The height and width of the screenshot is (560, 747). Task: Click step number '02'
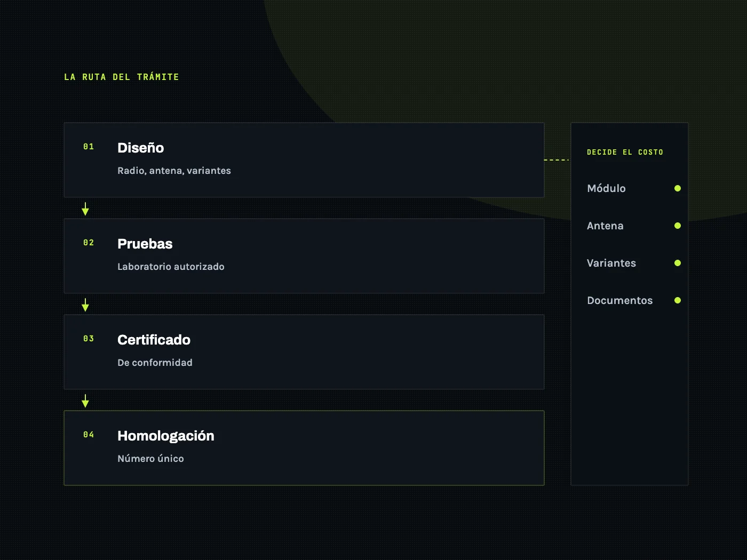click(x=89, y=243)
